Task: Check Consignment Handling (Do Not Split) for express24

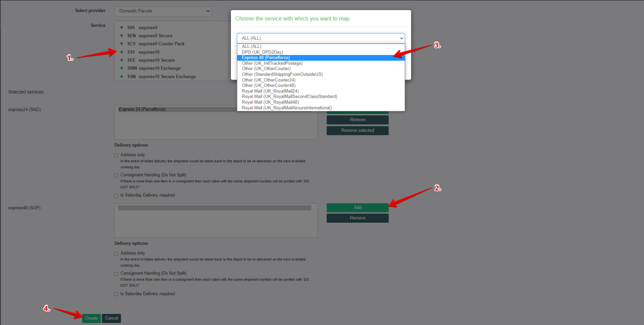Action: [x=116, y=174]
